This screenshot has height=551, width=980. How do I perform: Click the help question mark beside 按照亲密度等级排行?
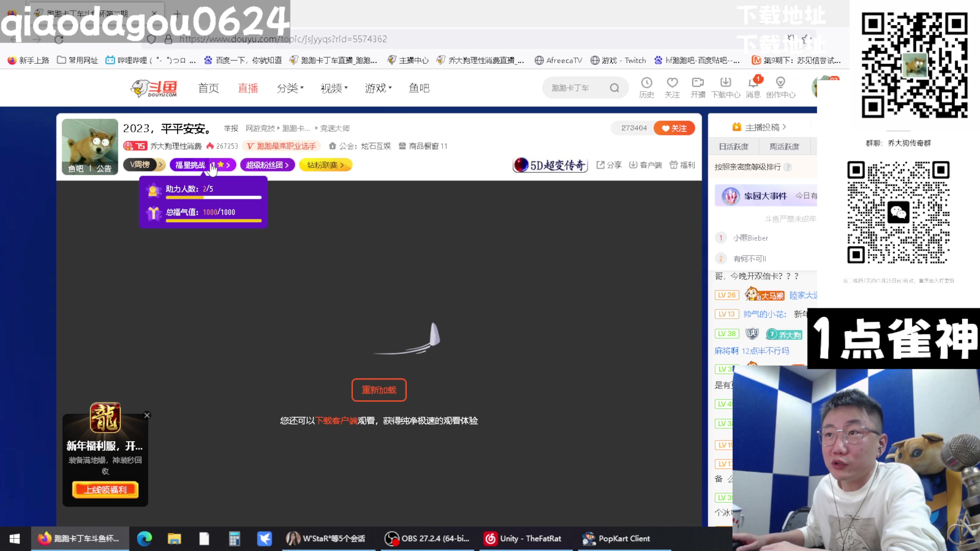(787, 167)
